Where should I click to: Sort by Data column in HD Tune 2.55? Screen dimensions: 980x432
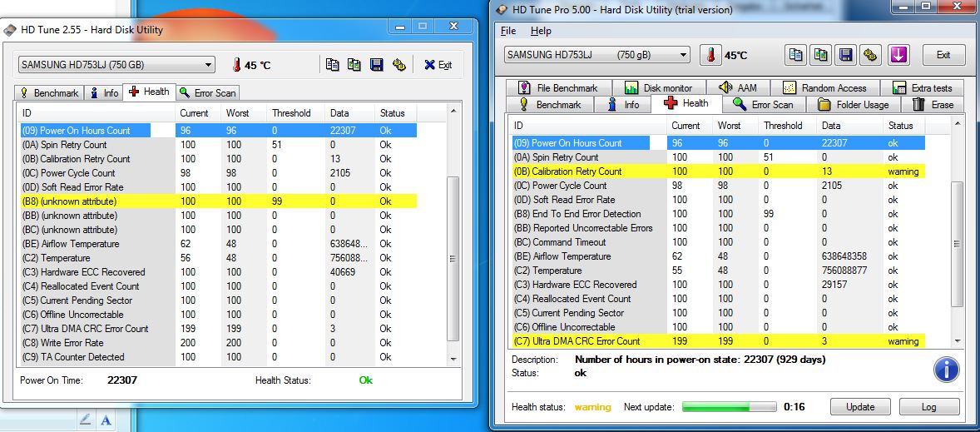(350, 113)
